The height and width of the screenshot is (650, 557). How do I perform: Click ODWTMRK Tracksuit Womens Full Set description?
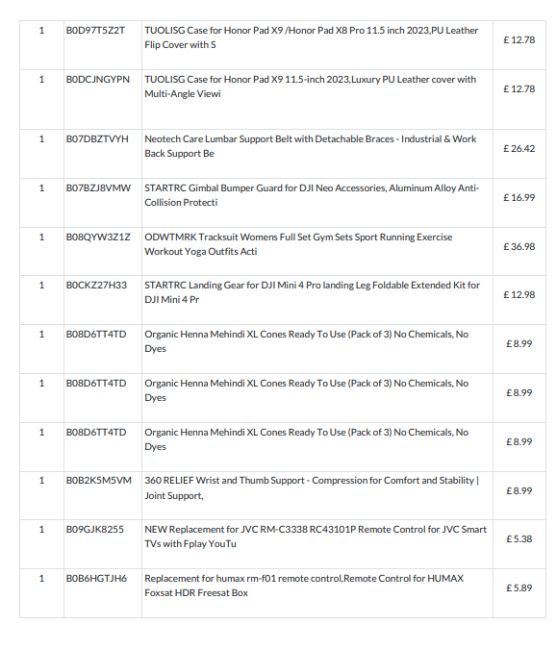(298, 244)
